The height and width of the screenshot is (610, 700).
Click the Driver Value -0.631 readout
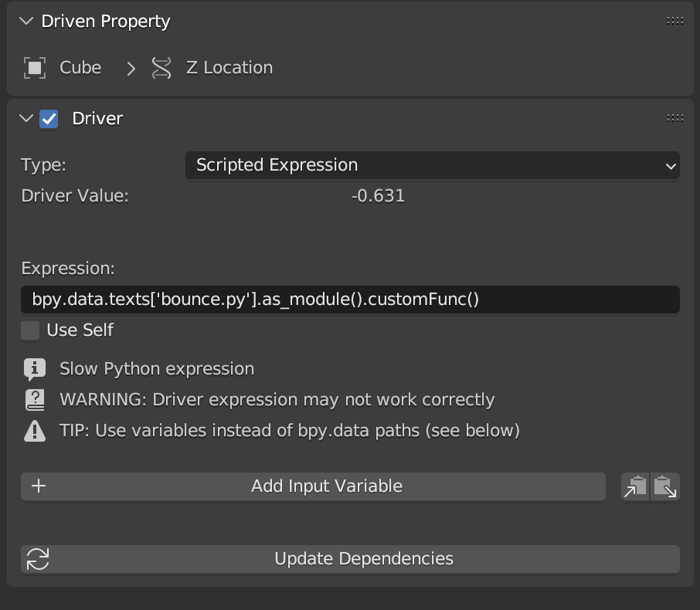click(x=378, y=196)
